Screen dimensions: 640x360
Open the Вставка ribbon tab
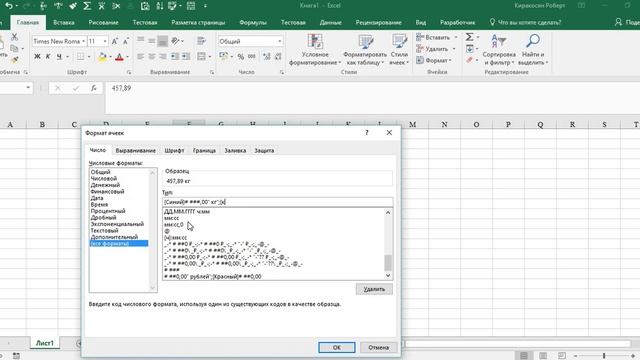(x=64, y=22)
